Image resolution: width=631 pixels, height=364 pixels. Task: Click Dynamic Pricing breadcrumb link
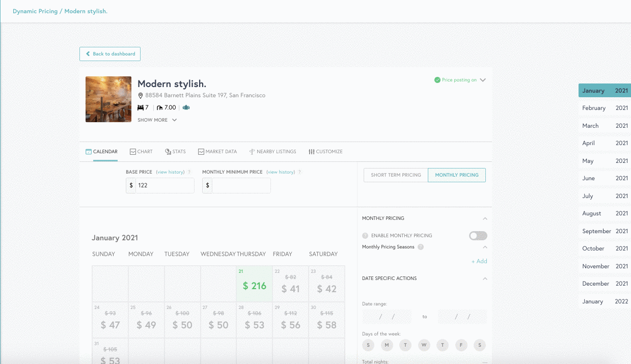pos(35,11)
